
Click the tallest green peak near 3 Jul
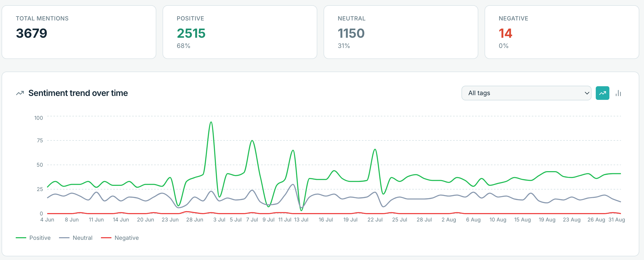(211, 122)
